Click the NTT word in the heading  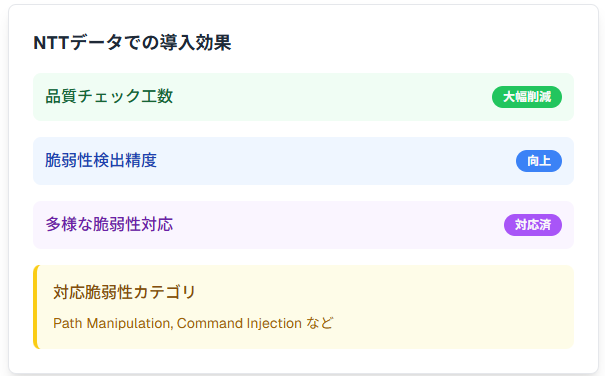pos(51,43)
